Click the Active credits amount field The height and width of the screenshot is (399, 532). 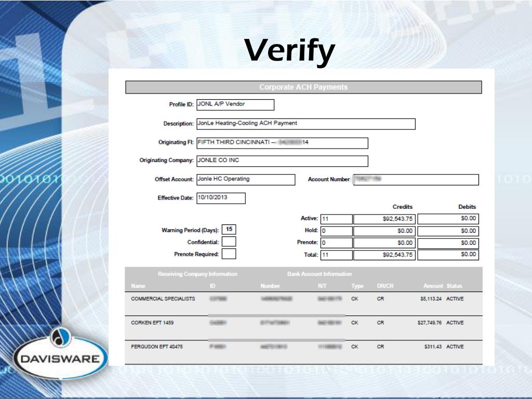coord(384,219)
